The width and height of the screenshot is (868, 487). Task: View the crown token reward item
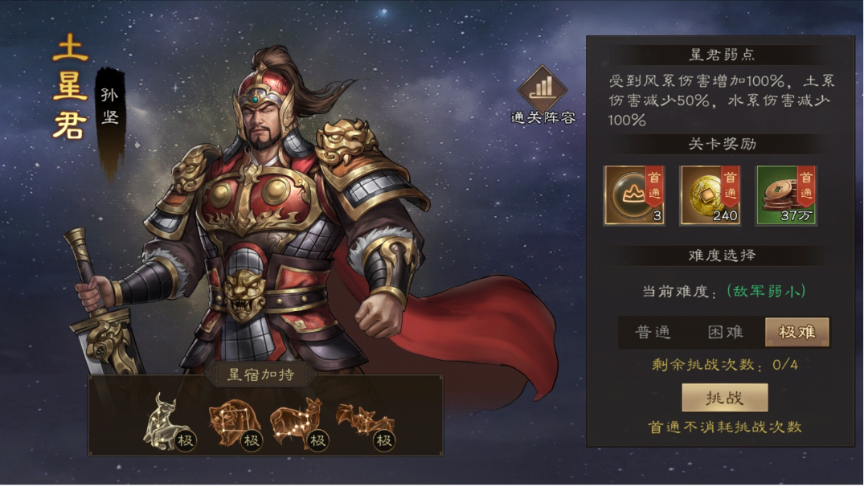pos(634,195)
